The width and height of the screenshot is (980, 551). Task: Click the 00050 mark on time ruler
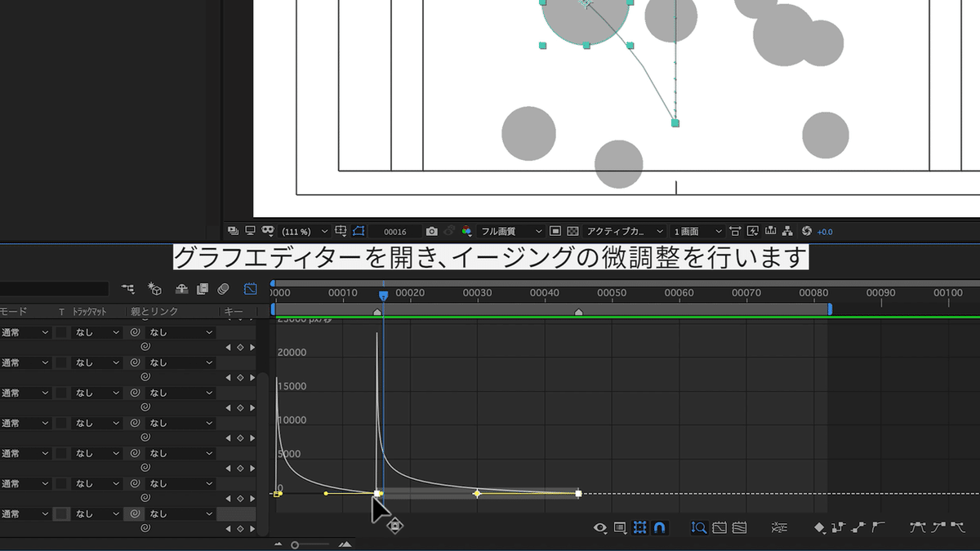[612, 293]
